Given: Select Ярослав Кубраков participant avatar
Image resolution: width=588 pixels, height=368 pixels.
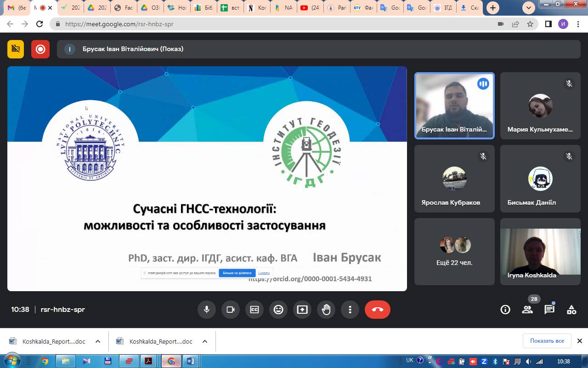Looking at the screenshot, I should pos(454,178).
